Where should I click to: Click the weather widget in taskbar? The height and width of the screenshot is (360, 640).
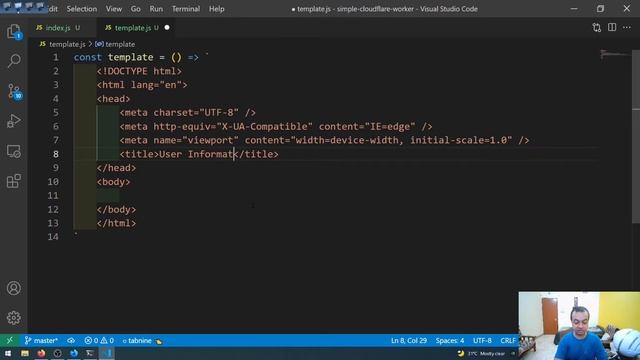point(482,353)
